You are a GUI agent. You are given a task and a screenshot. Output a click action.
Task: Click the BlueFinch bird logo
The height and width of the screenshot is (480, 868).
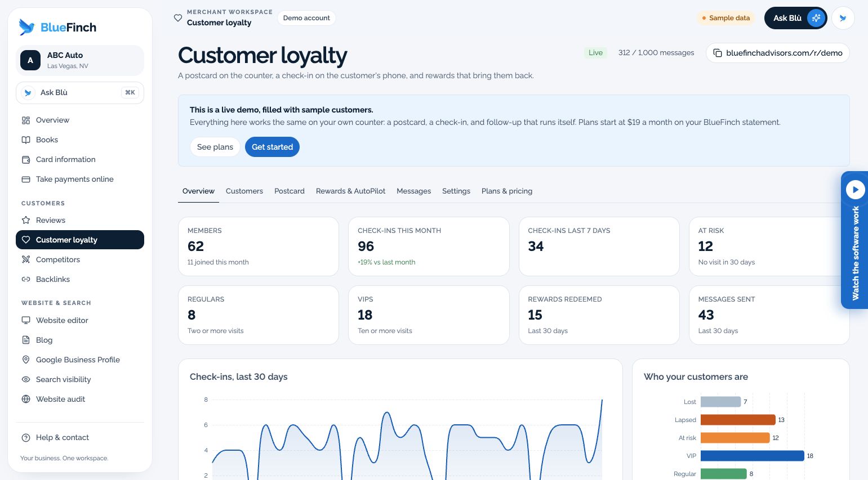coord(26,27)
